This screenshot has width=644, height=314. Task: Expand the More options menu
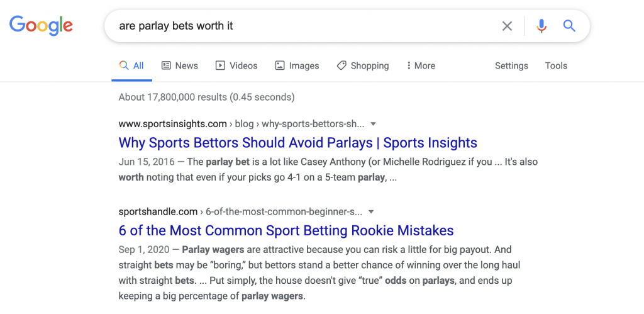[x=421, y=66]
